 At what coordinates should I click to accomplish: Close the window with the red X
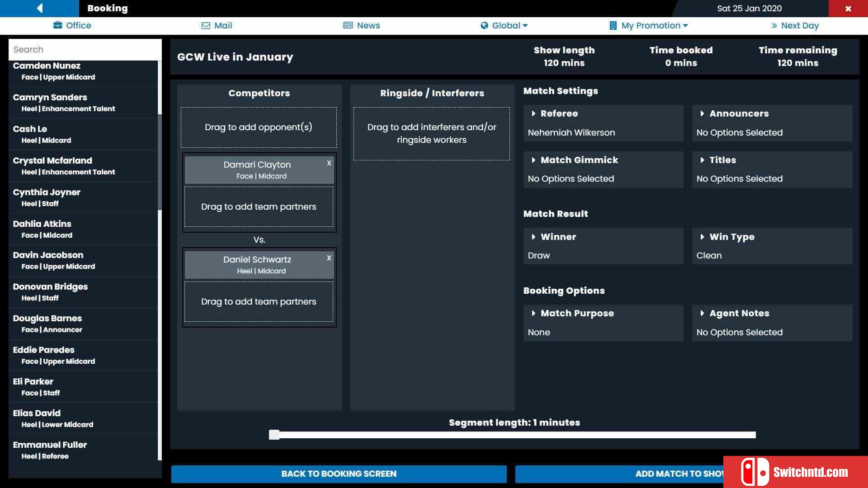[x=848, y=9]
